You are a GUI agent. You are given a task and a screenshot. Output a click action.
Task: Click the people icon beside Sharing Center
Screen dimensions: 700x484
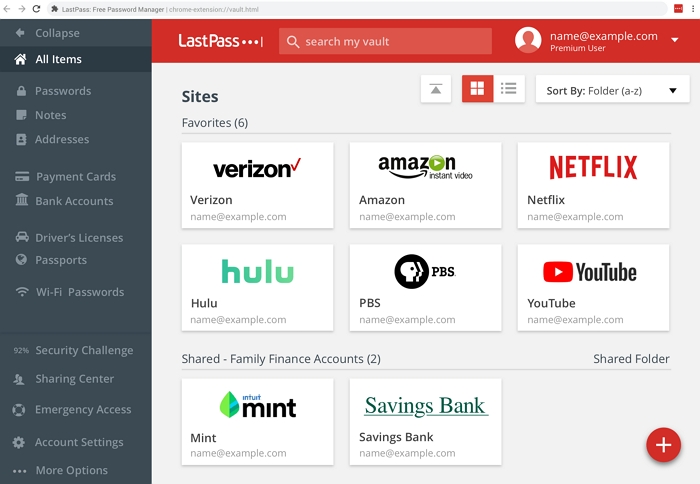[19, 380]
